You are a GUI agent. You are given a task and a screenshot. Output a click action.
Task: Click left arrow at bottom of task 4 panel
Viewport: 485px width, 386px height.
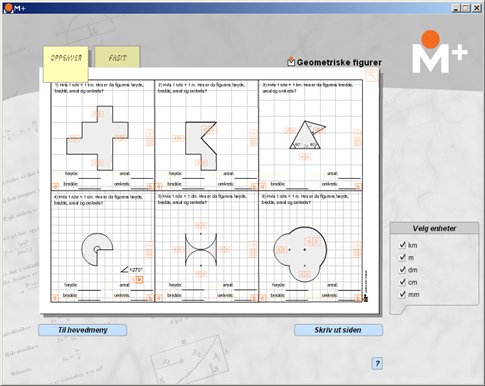click(55, 298)
